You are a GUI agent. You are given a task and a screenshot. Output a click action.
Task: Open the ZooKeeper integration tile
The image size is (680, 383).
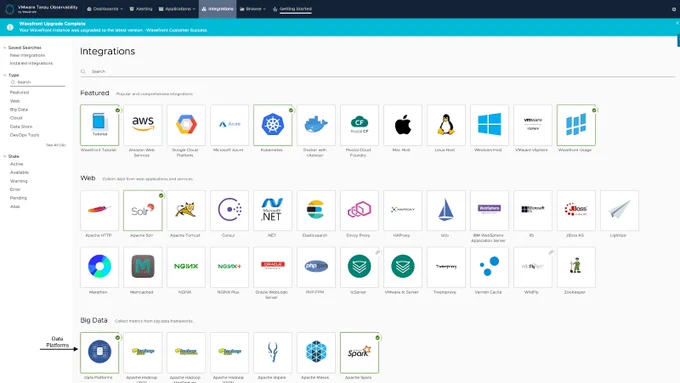point(576,267)
